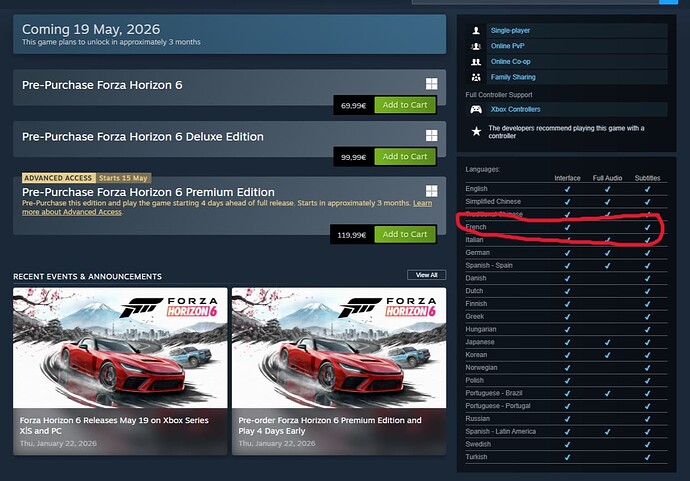This screenshot has height=481, width=690.
Task: Add Premium Edition 119,99€ to cart
Action: point(405,234)
